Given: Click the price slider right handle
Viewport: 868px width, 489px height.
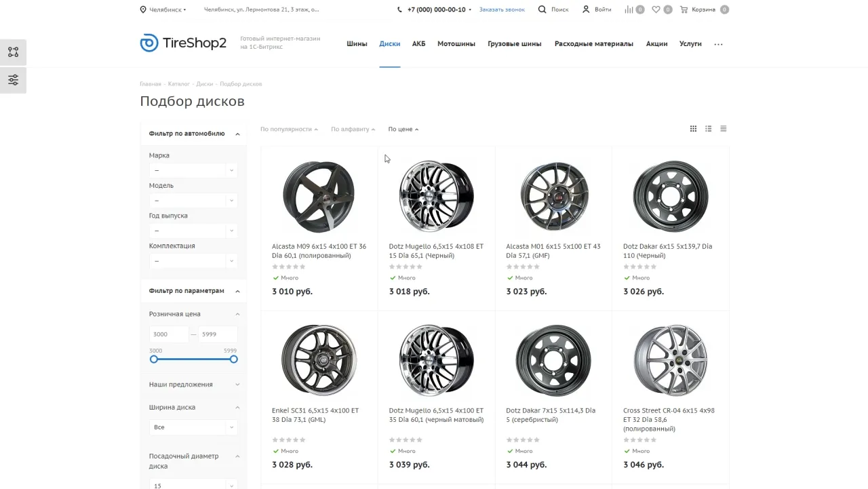Looking at the screenshot, I should (x=233, y=359).
